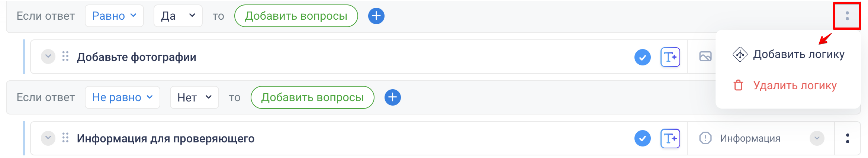
Task: Click the image type icon in the photos row
Action: (x=705, y=57)
